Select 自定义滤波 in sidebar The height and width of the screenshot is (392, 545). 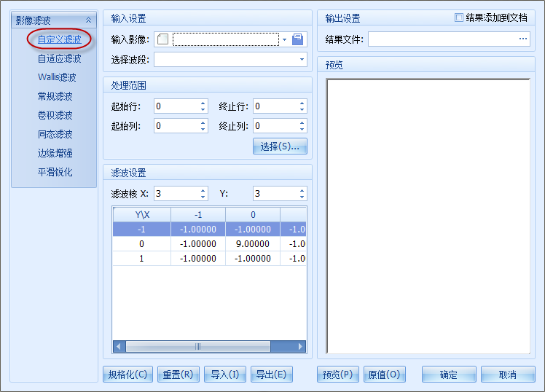point(59,39)
